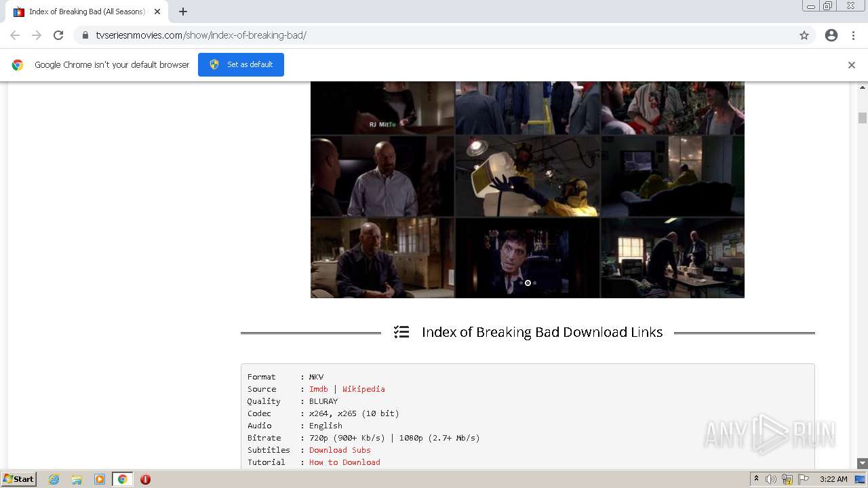This screenshot has height=488, width=868.
Task: Click the vertical scrollbar thumb
Action: pos(863,118)
